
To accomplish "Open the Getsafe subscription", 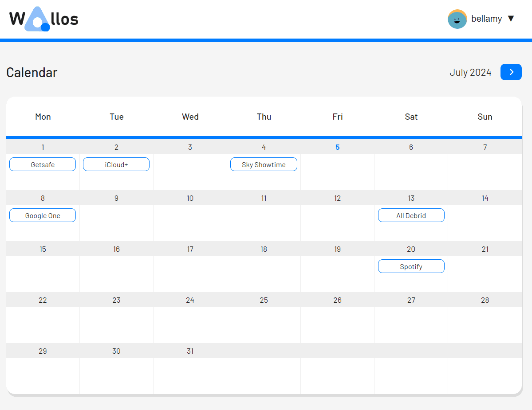I will (x=43, y=164).
